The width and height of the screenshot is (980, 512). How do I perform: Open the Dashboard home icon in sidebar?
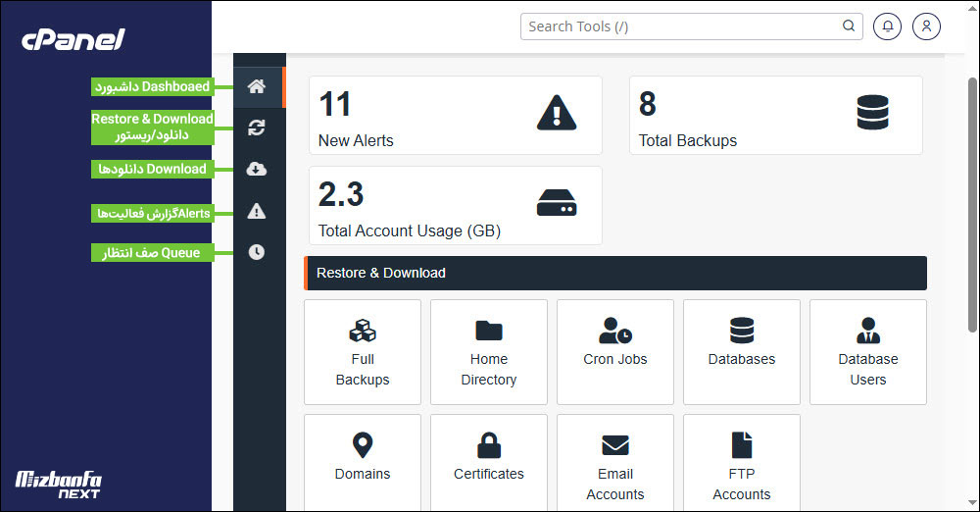[257, 86]
